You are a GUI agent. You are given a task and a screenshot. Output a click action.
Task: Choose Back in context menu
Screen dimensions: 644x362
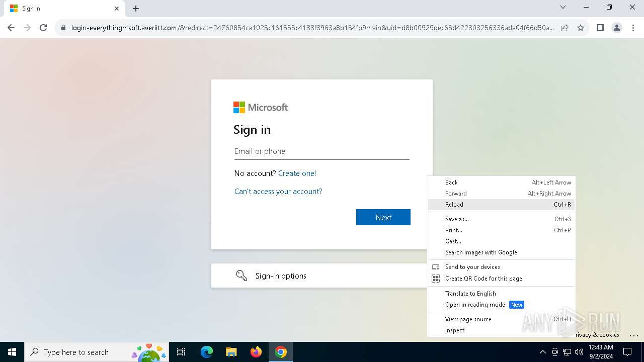(x=501, y=183)
